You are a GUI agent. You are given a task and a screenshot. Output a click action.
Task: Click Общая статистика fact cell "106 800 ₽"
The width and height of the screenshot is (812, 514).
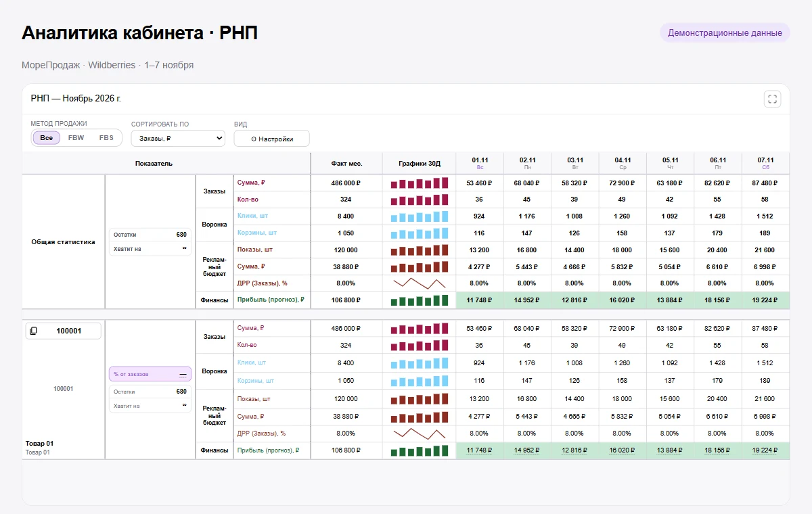click(346, 300)
